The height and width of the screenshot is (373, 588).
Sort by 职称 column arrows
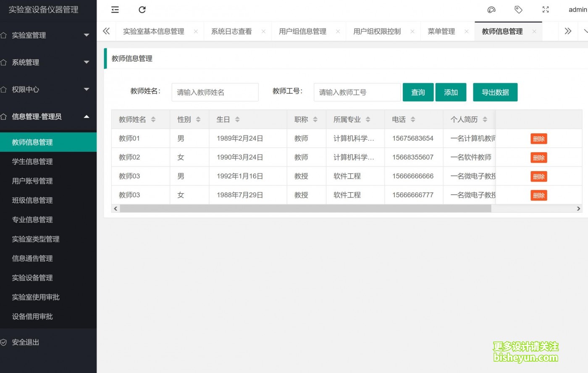[x=315, y=119]
